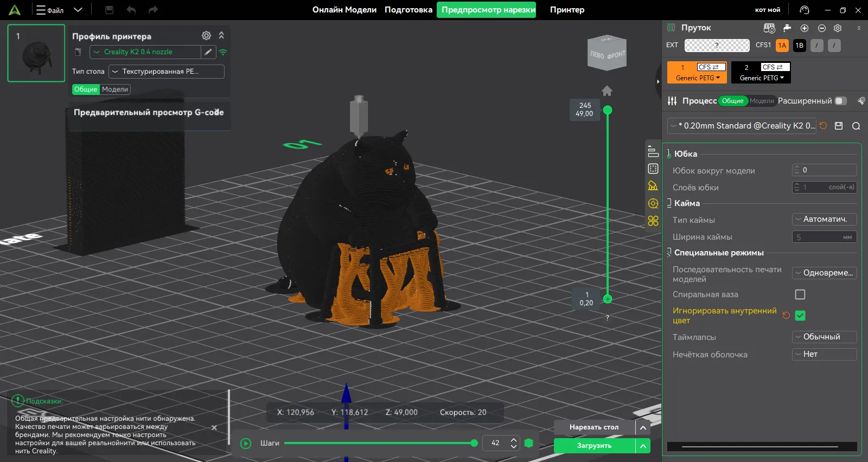Select Предпросмотр нарезки tab

[x=487, y=10]
